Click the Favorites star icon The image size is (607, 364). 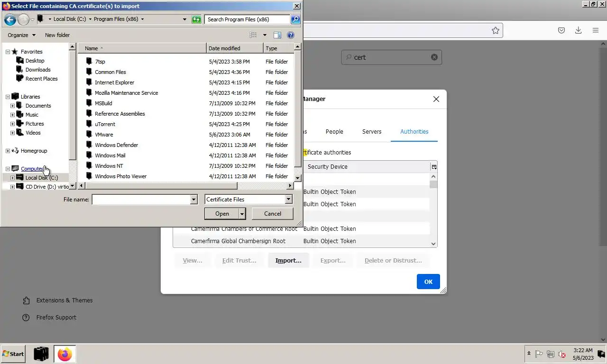15,51
